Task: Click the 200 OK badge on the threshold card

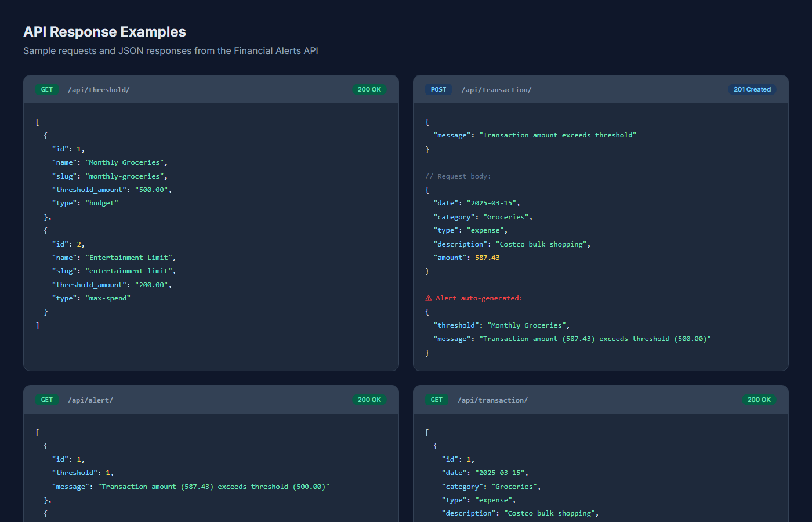Action: coord(369,89)
